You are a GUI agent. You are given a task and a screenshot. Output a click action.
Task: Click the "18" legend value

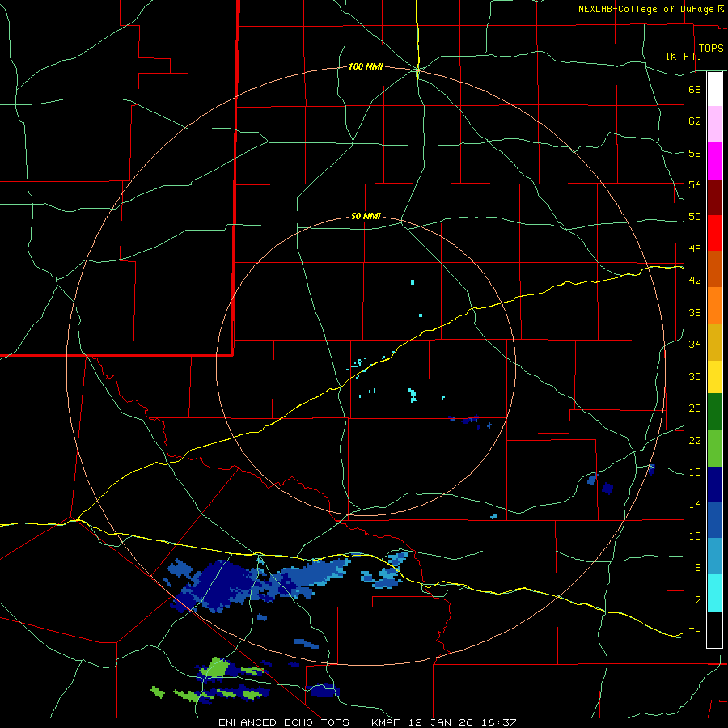click(x=695, y=472)
